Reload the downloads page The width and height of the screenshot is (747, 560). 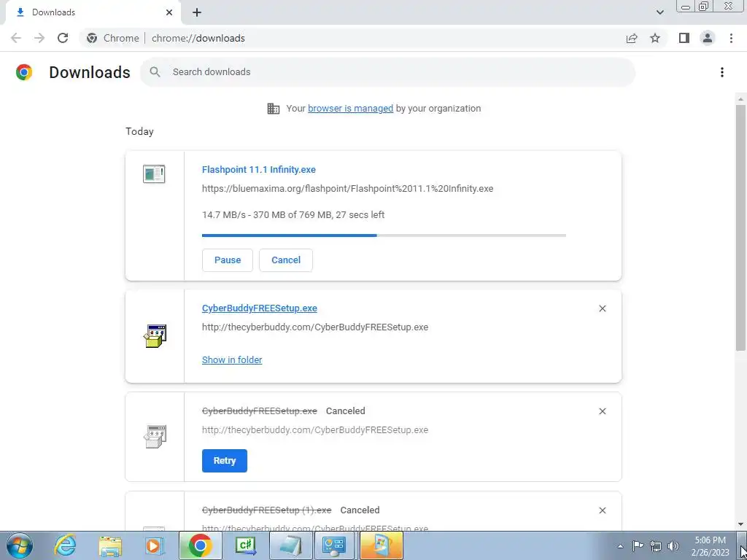tap(63, 38)
